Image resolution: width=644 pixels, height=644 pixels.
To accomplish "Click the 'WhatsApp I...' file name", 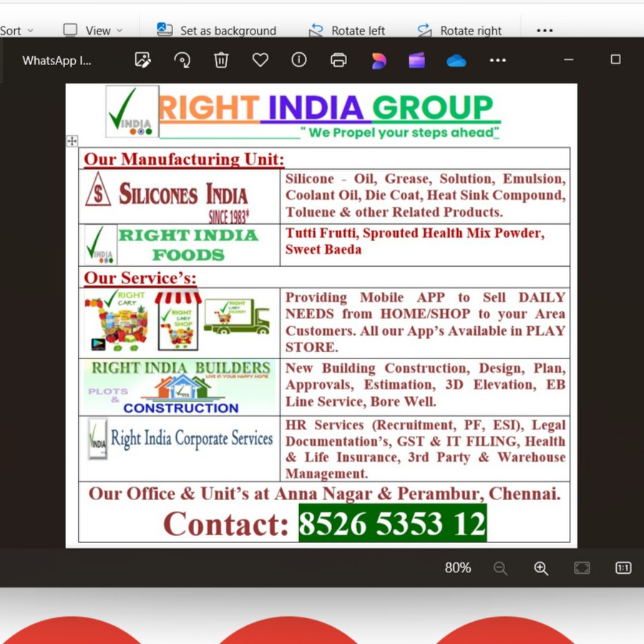I will (57, 61).
